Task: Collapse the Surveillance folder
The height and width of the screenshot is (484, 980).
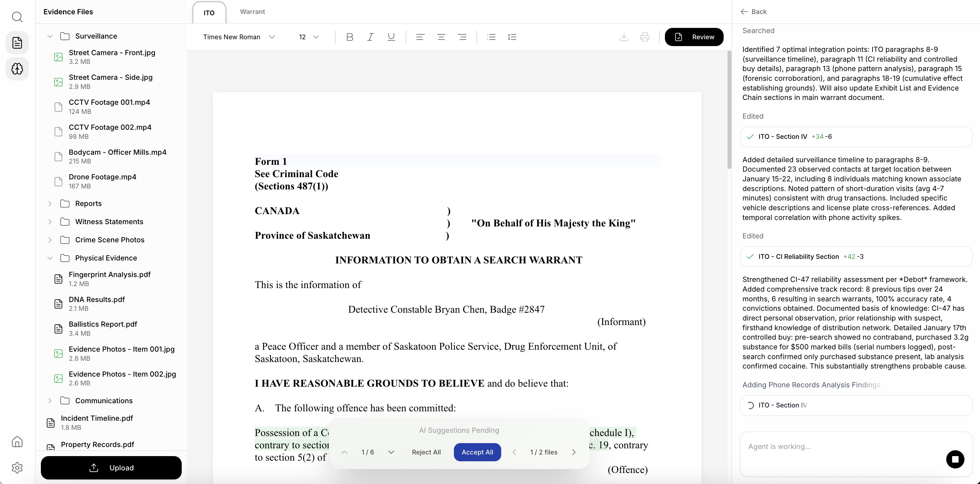Action: pyautogui.click(x=50, y=36)
